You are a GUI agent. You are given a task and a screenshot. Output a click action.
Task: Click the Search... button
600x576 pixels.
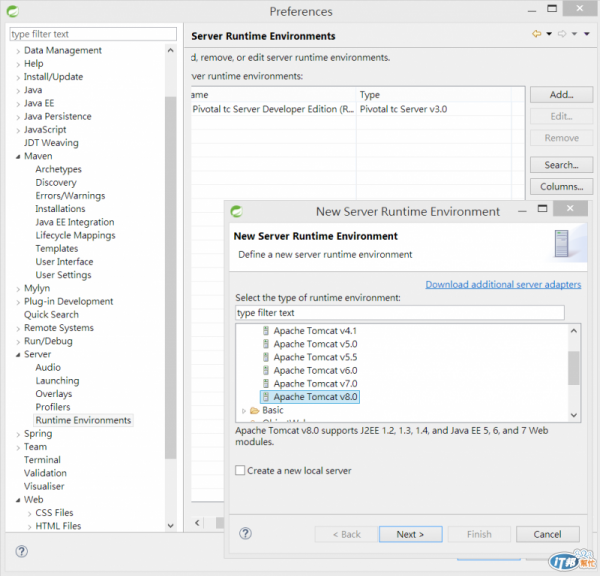561,165
